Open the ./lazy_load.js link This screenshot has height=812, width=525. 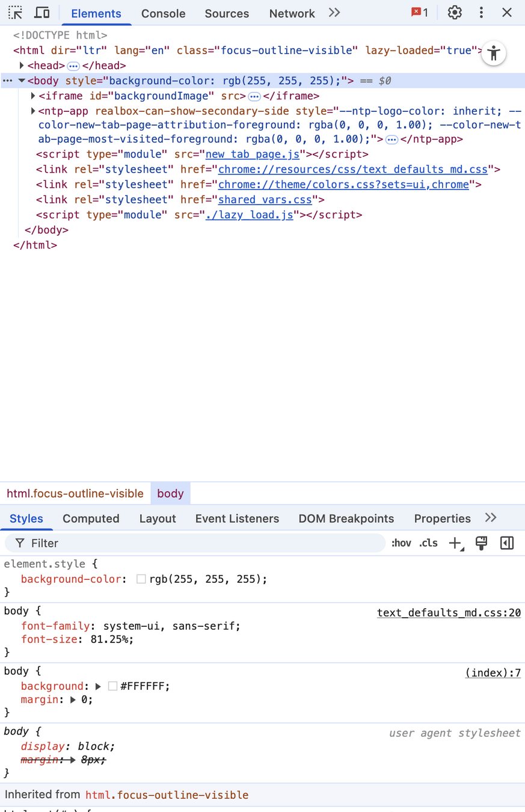[x=250, y=215]
